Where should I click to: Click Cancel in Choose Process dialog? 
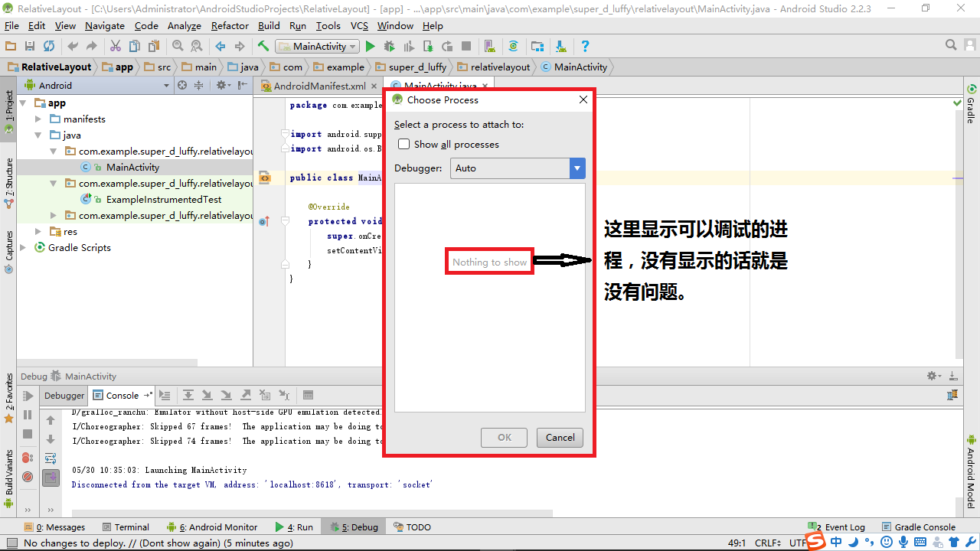[x=560, y=438]
